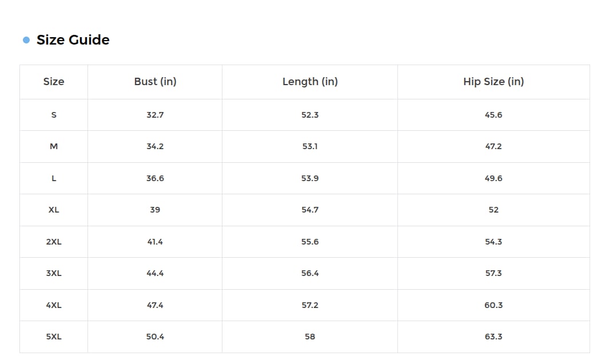The height and width of the screenshot is (364, 613).
Task: Select the M size row label
Action: pos(54,146)
